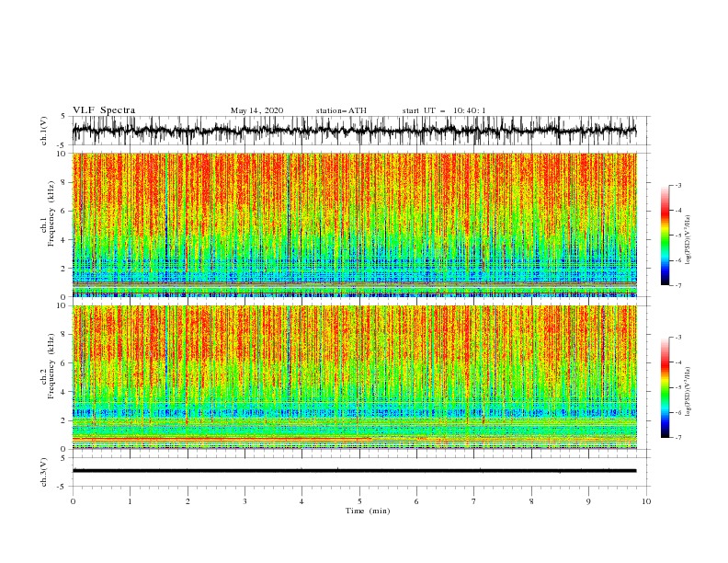This screenshot has width=728, height=563.
Task: Click the ch.1 spectrogram plot area
Action: pyautogui.click(x=354, y=224)
